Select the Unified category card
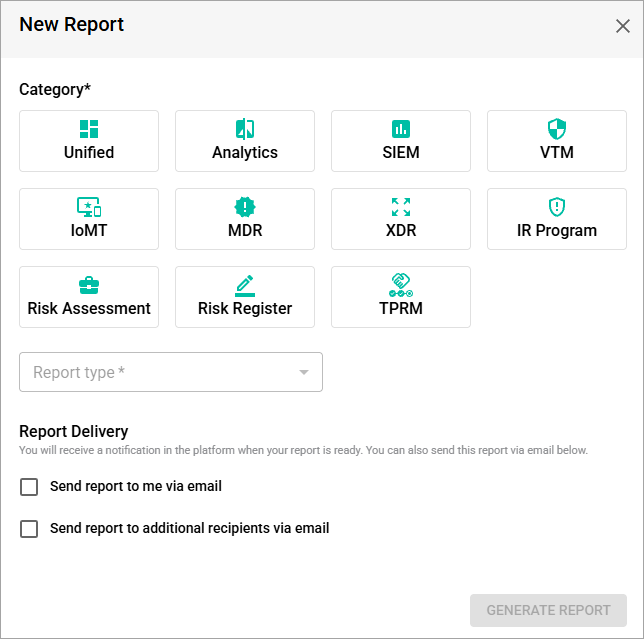This screenshot has height=639, width=644. pos(89,141)
